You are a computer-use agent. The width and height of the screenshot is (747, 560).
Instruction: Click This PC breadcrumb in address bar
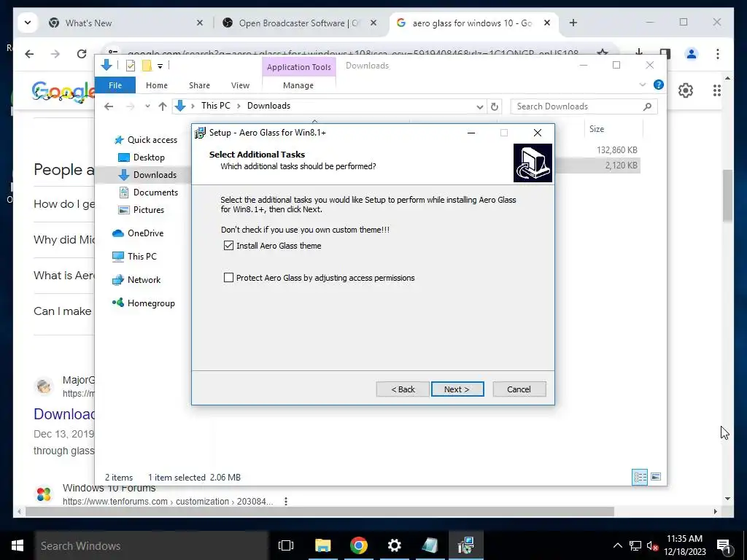pos(215,106)
